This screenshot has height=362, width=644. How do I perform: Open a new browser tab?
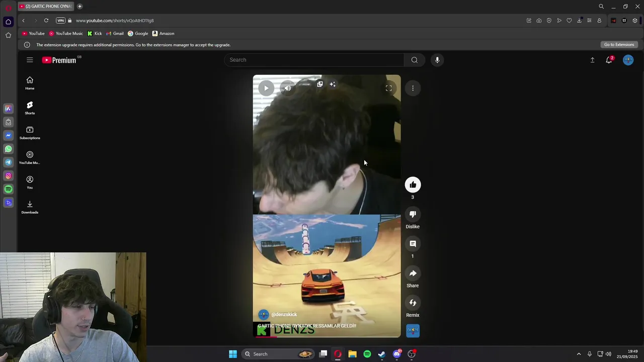click(79, 6)
